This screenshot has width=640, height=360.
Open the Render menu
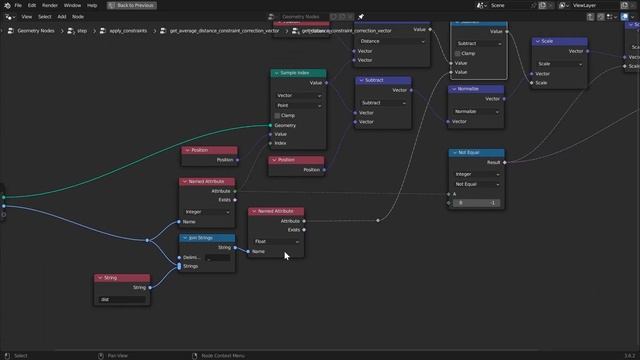(50, 5)
